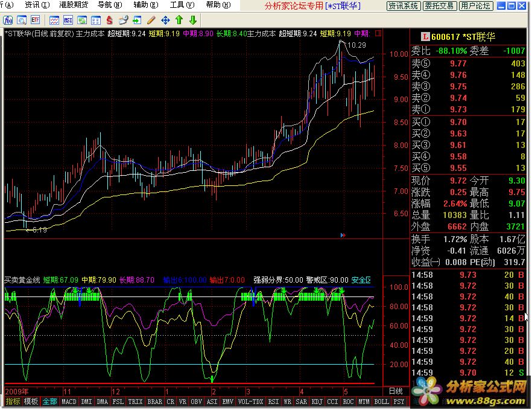
Task: Click the red dollar sign icon
Action: [x=109, y=21]
